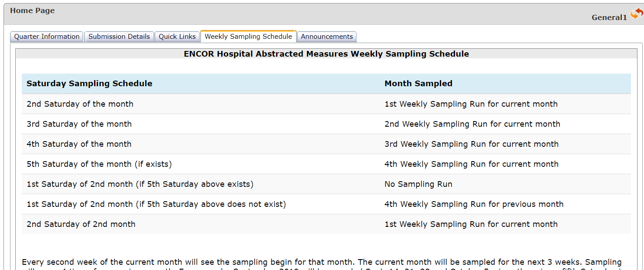Screen dimensions: 644x270
Task: Go to the Announcements tab
Action: pyautogui.click(x=327, y=37)
